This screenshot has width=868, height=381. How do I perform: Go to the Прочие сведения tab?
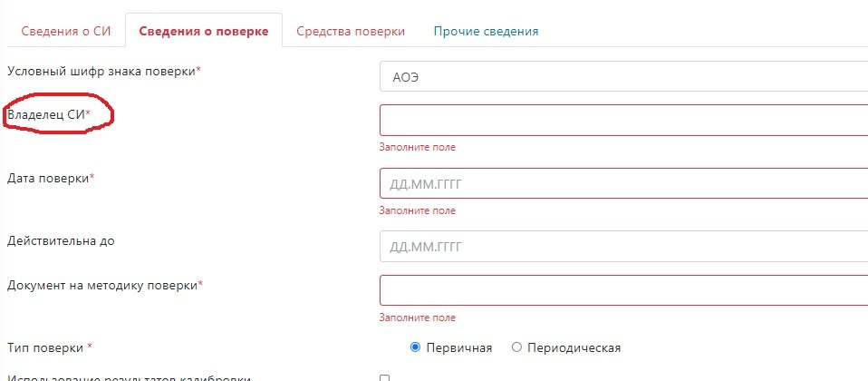(486, 31)
